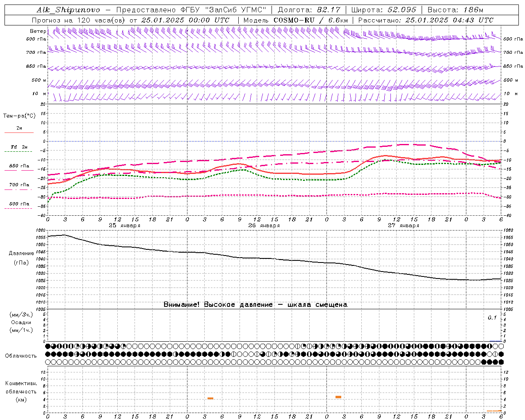Click left-side '700 гПа' wind level label
The image size is (525, 420).
tap(36, 52)
